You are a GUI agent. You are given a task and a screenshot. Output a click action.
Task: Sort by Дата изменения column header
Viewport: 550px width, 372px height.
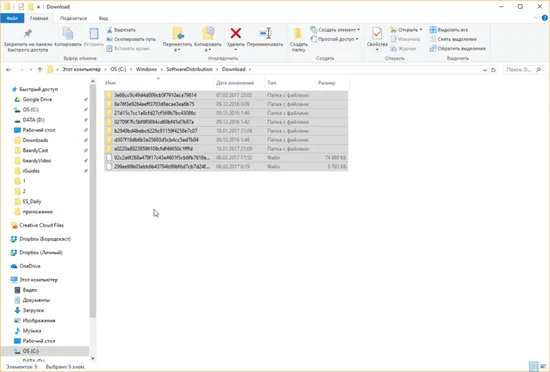coord(238,83)
